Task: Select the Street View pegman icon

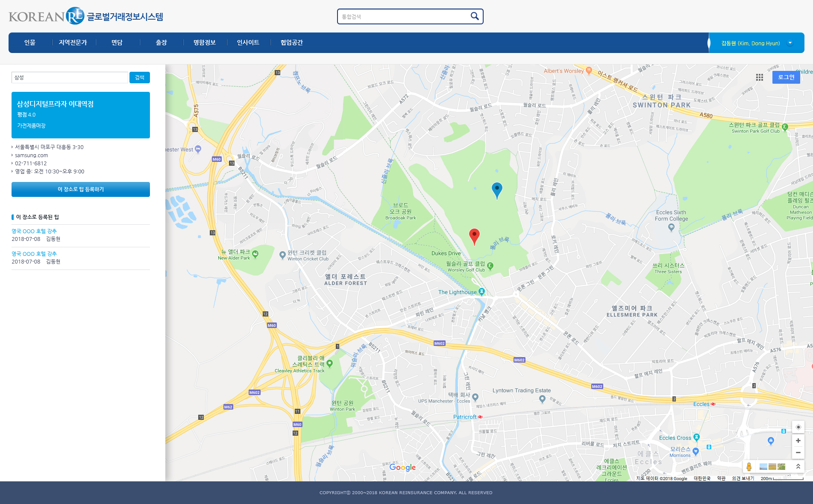Action: (749, 467)
